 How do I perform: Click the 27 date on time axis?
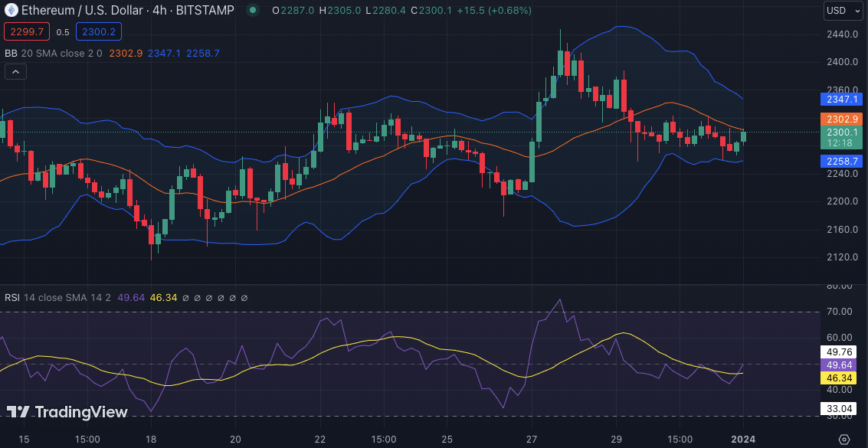[532, 440]
